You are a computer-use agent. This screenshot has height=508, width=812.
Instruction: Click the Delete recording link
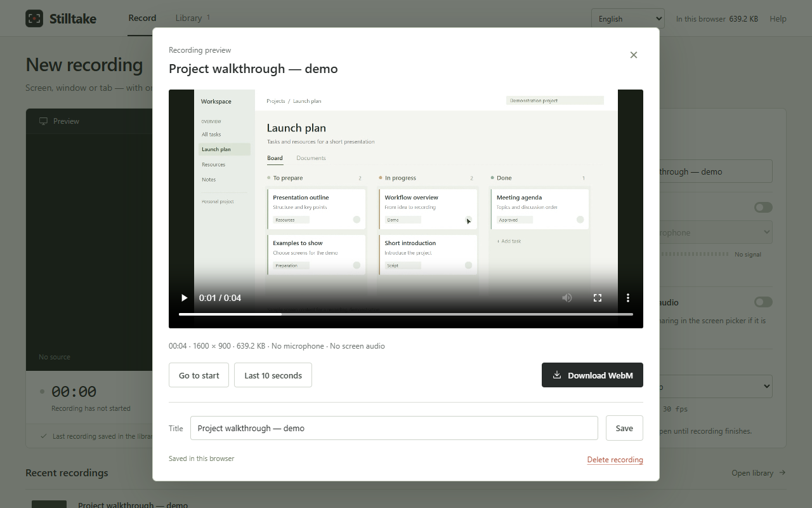615,460
